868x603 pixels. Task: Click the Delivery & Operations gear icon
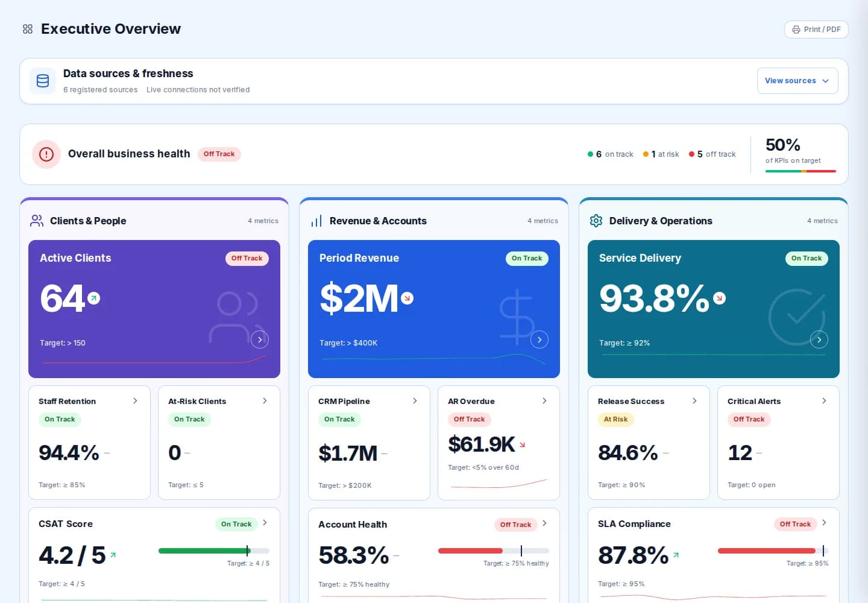596,221
